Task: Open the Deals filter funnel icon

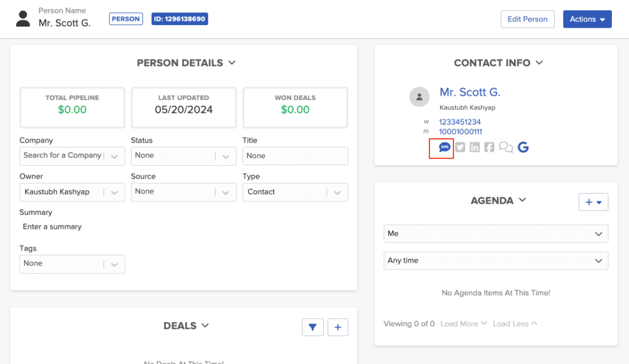Action: point(313,327)
